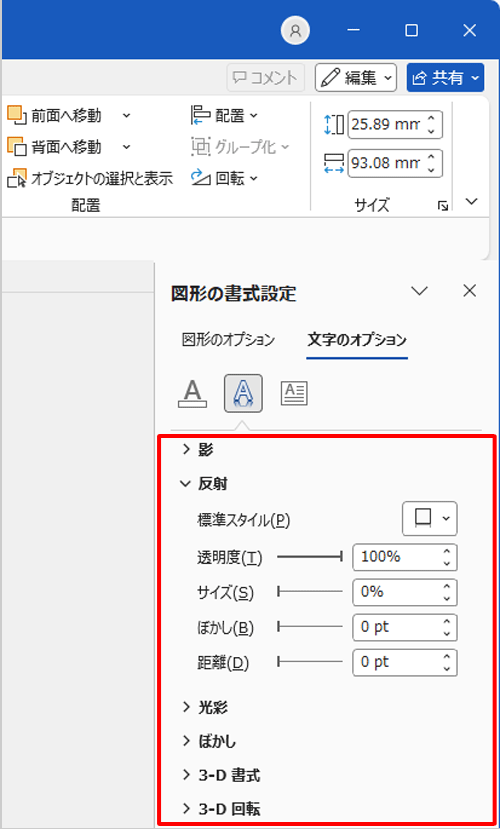Image resolution: width=500 pixels, height=829 pixels.
Task: Open the 配置 align dropdown
Action: pyautogui.click(x=224, y=115)
